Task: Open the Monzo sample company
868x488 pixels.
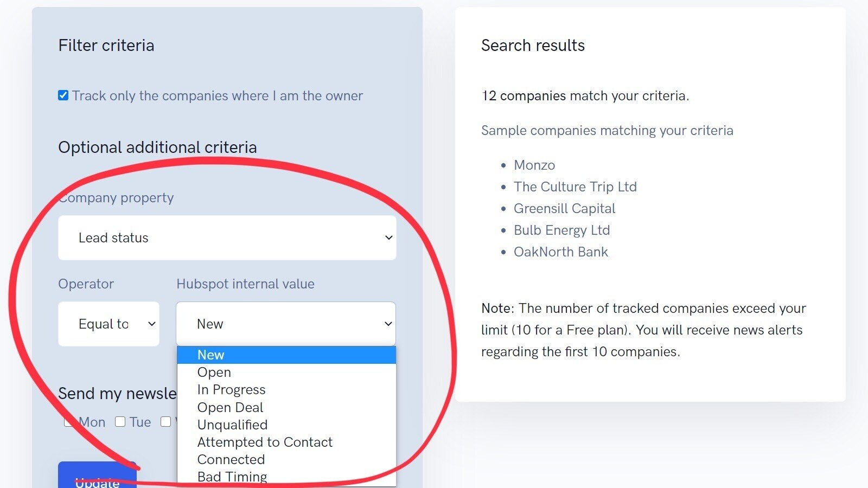Action: point(534,165)
